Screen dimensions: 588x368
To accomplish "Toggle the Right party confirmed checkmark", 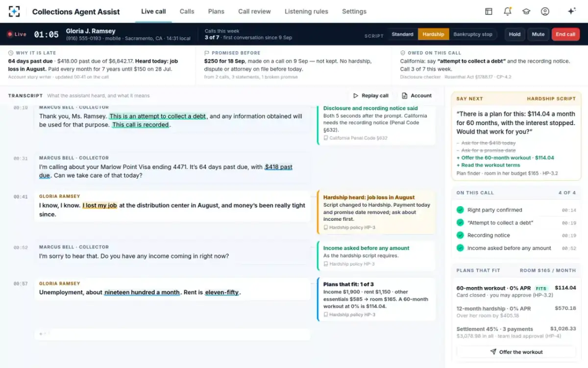I will pos(460,210).
